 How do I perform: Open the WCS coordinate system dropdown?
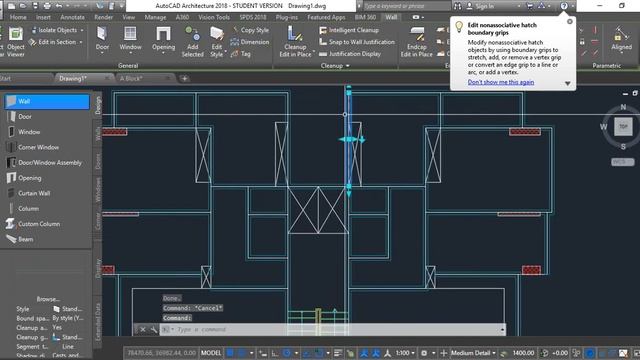622,162
